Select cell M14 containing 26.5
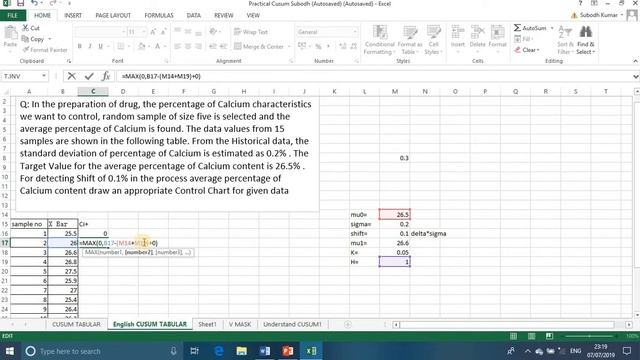The height and width of the screenshot is (360, 640). pyautogui.click(x=395, y=214)
